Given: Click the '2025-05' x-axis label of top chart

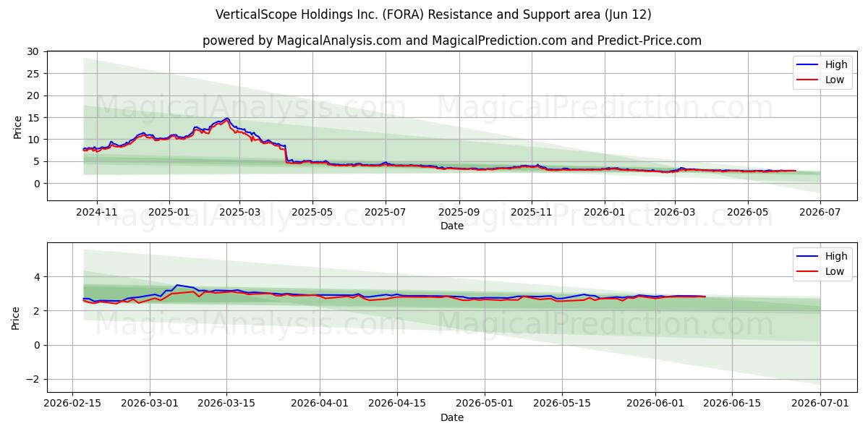Looking at the screenshot, I should point(312,212).
